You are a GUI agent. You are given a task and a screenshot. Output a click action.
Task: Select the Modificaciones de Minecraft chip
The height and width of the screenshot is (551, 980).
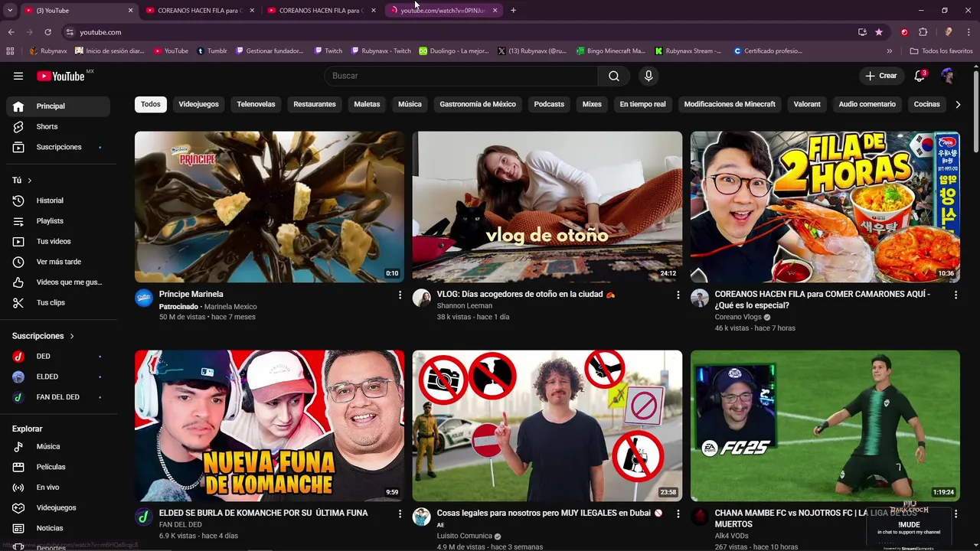coord(730,104)
